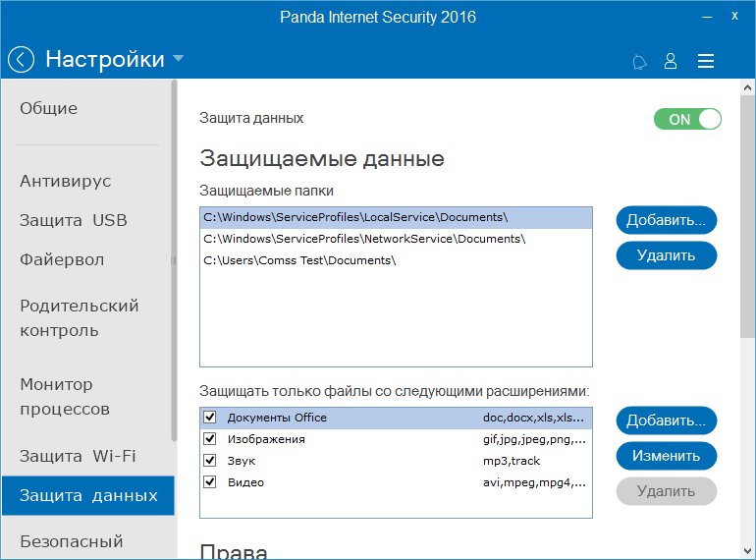Add an extension group with lower Добавить

point(667,420)
